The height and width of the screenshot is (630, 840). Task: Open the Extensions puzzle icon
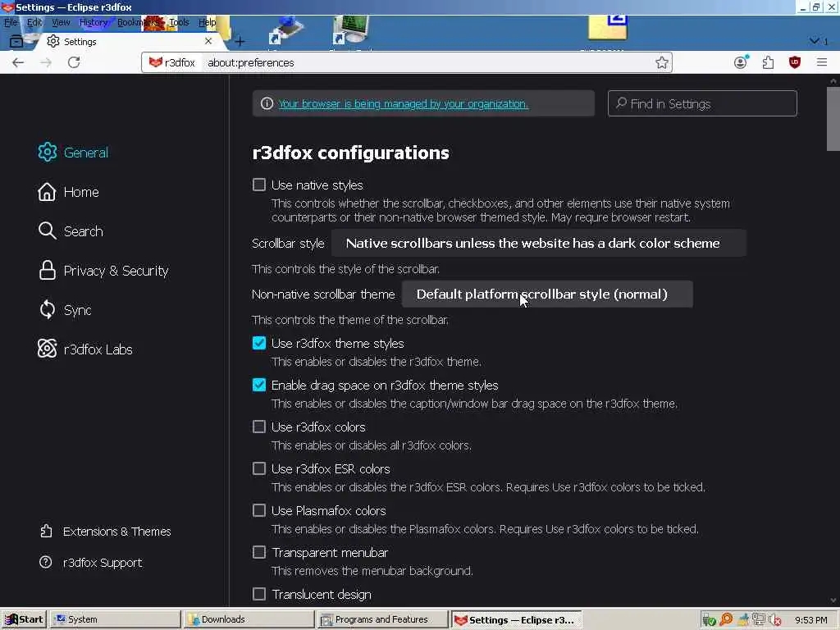coord(768,62)
